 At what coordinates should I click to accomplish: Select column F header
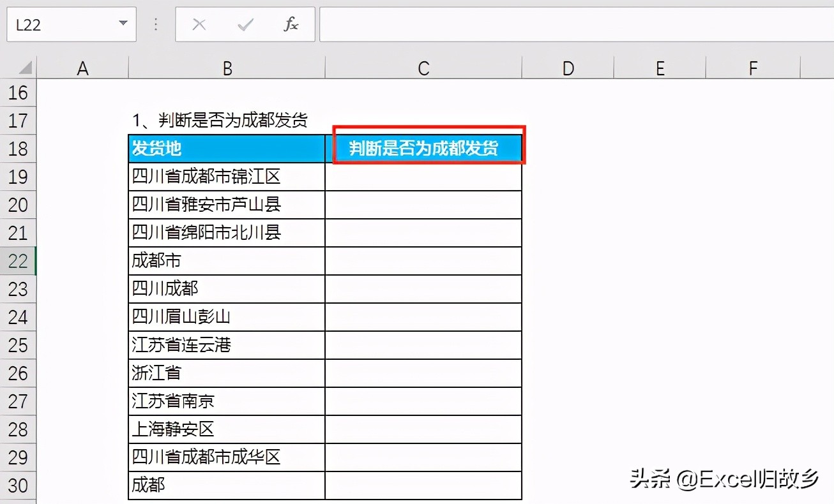tap(752, 68)
